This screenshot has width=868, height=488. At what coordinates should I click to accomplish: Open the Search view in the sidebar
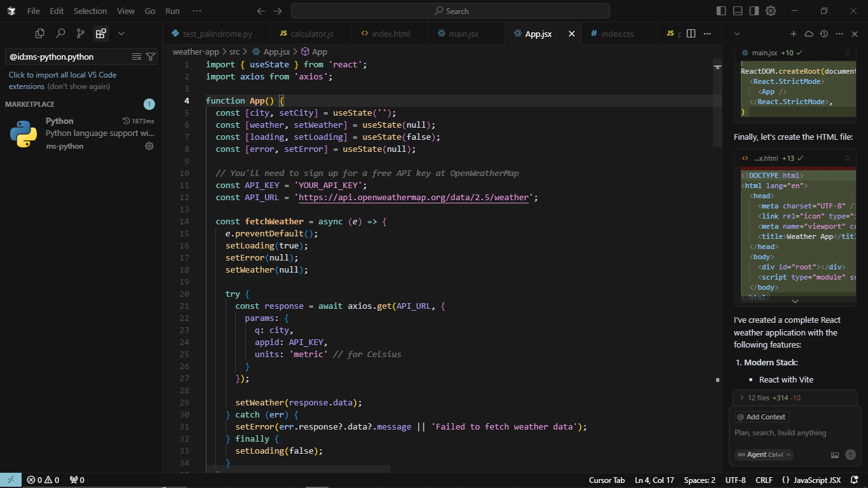pyautogui.click(x=60, y=33)
